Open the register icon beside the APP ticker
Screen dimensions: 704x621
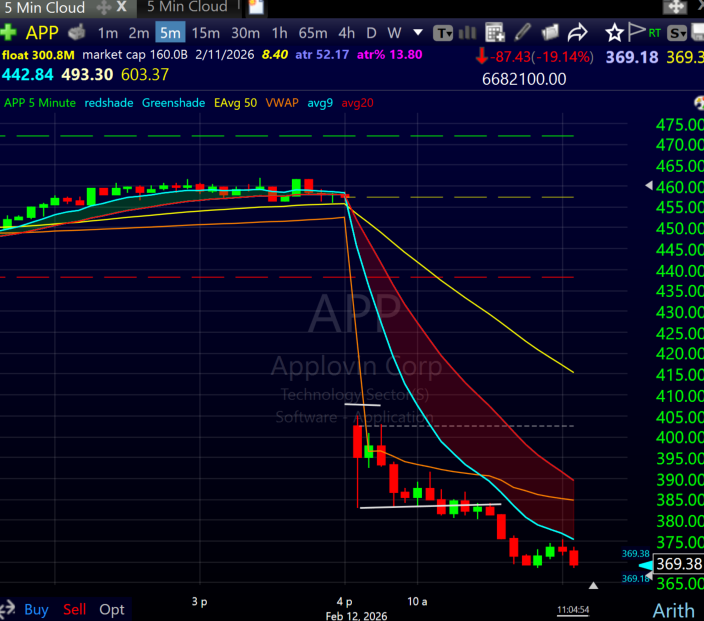(77, 32)
